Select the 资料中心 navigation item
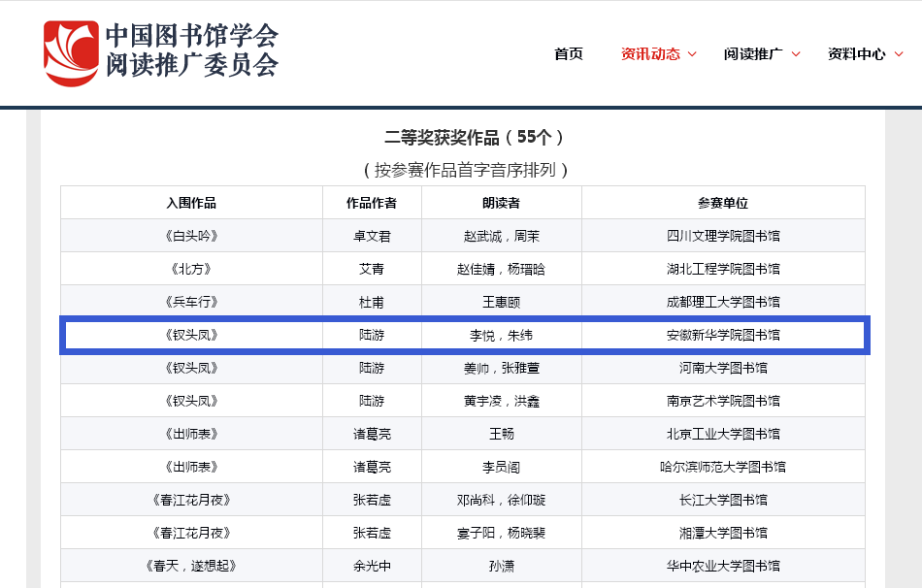 (856, 54)
